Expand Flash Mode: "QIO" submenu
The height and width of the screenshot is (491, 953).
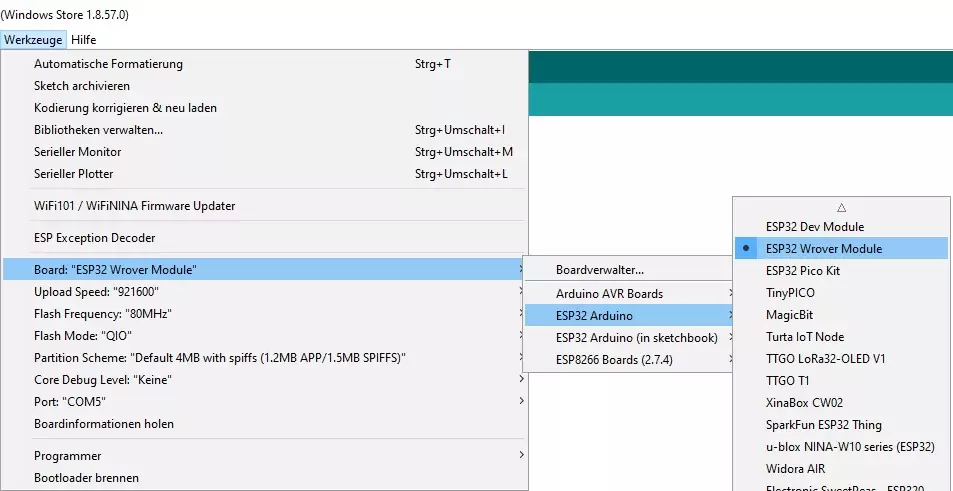click(265, 335)
